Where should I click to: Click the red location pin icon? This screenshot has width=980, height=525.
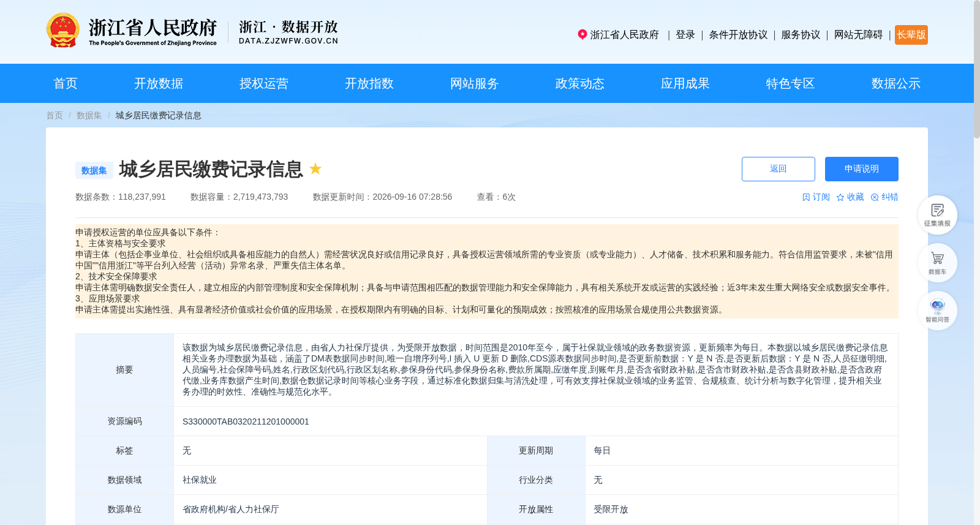pyautogui.click(x=582, y=34)
